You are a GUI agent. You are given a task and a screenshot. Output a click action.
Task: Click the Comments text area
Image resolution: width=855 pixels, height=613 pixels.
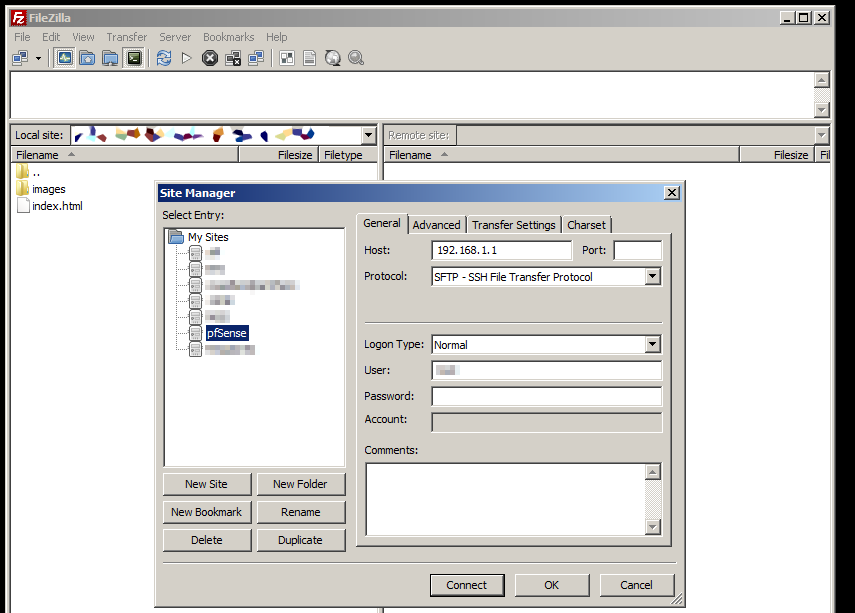(505, 499)
